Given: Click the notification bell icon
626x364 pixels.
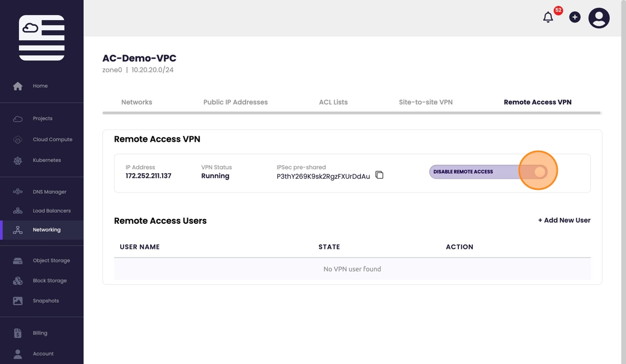Looking at the screenshot, I should (x=548, y=18).
